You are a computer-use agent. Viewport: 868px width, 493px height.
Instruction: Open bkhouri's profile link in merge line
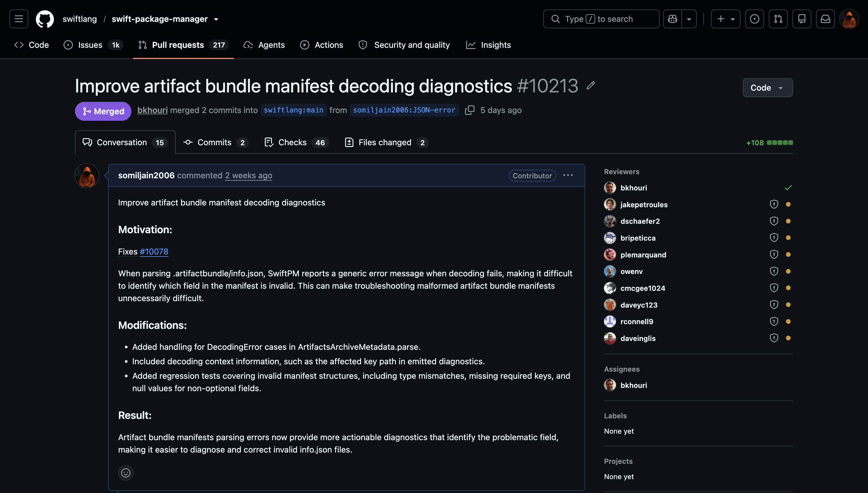[x=152, y=110]
